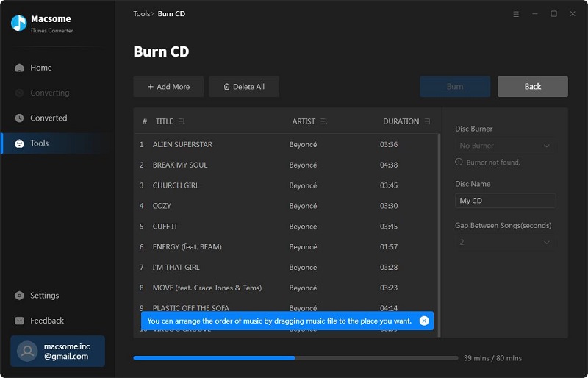
Task: Click the Macsome logo icon
Action: click(18, 24)
